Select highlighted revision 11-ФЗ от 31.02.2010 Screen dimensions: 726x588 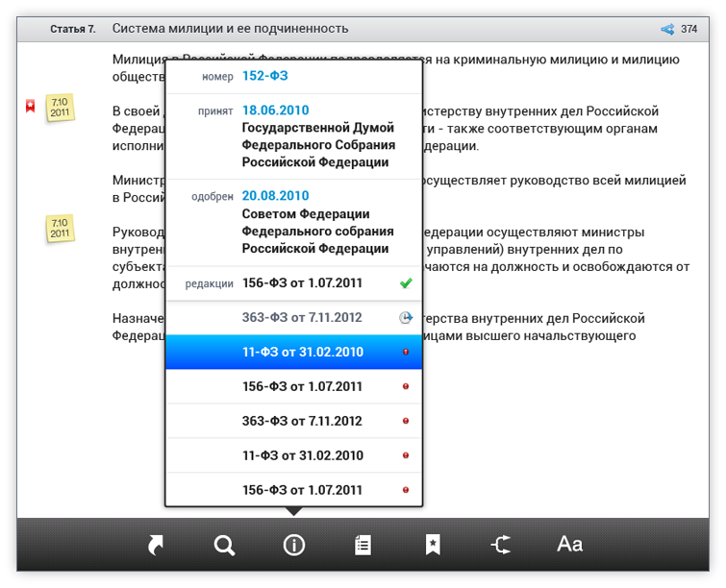tap(294, 352)
